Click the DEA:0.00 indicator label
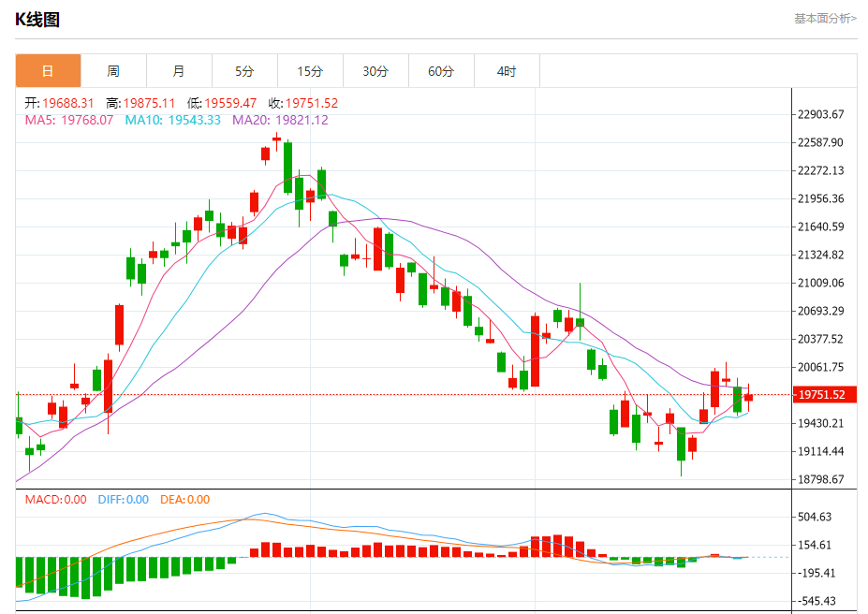 (x=184, y=500)
